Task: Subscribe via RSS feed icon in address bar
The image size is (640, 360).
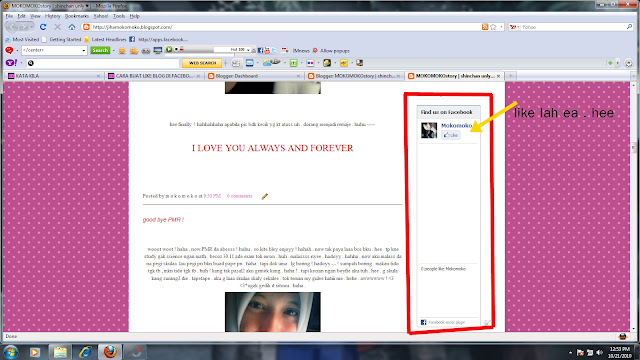Action: tap(485, 27)
